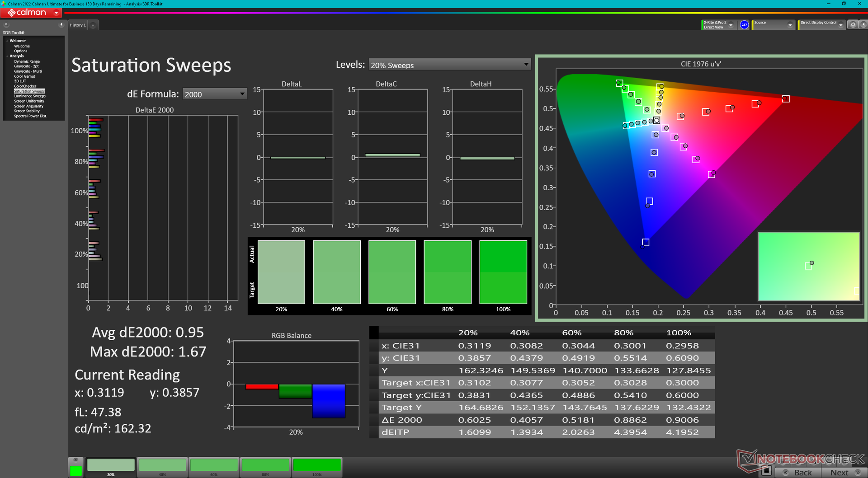Open the dE Formula 2000 dropdown

click(x=215, y=94)
